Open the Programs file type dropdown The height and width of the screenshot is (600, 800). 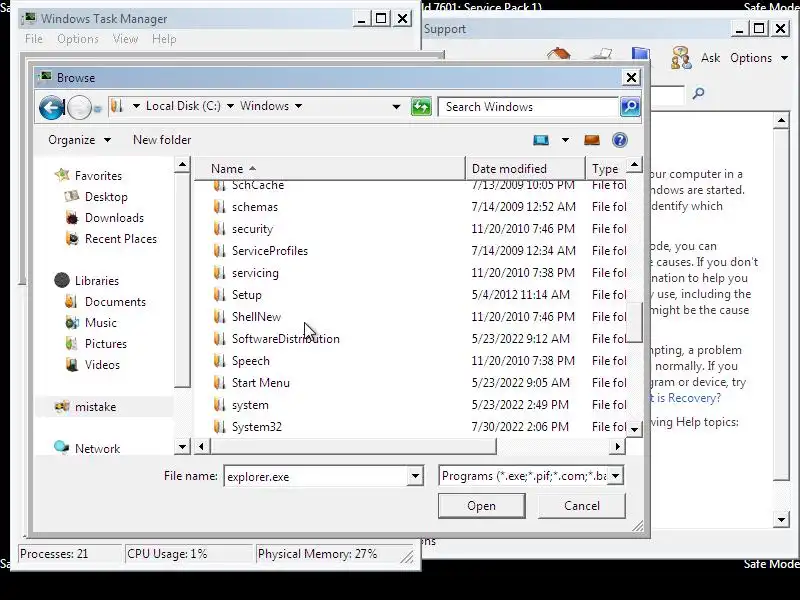pos(616,476)
